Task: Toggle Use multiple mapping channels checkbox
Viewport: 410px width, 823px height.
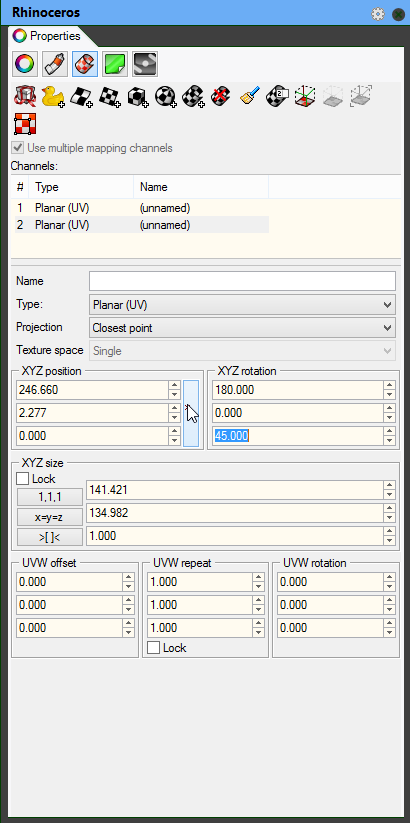Action: 19,148
